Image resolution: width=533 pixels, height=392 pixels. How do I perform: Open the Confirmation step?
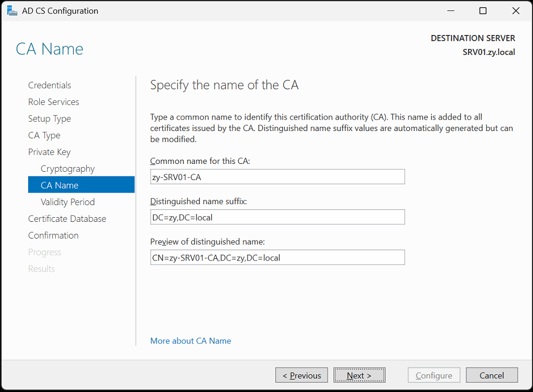point(53,235)
